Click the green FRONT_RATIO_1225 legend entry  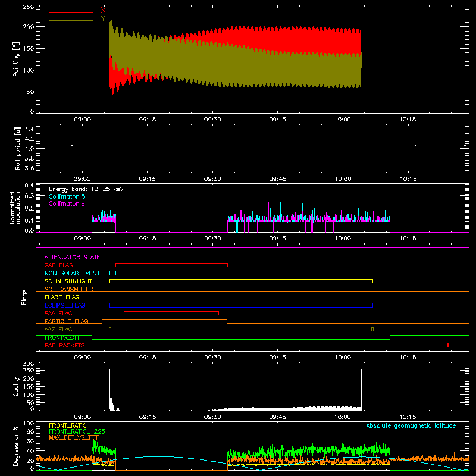click(77, 431)
